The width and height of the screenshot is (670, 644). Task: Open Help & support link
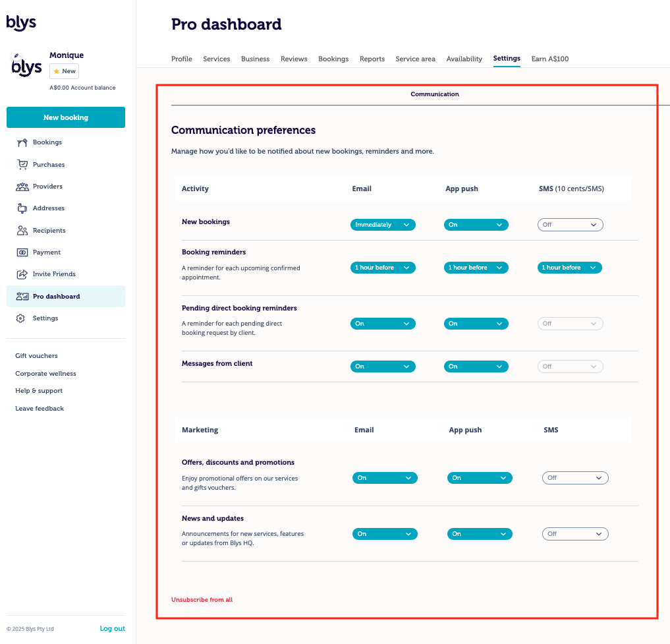(x=39, y=391)
